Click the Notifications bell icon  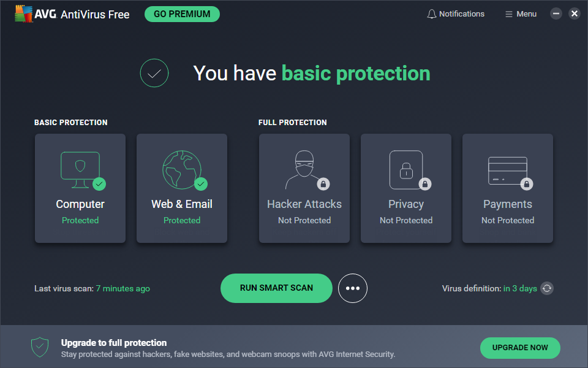[x=432, y=14]
